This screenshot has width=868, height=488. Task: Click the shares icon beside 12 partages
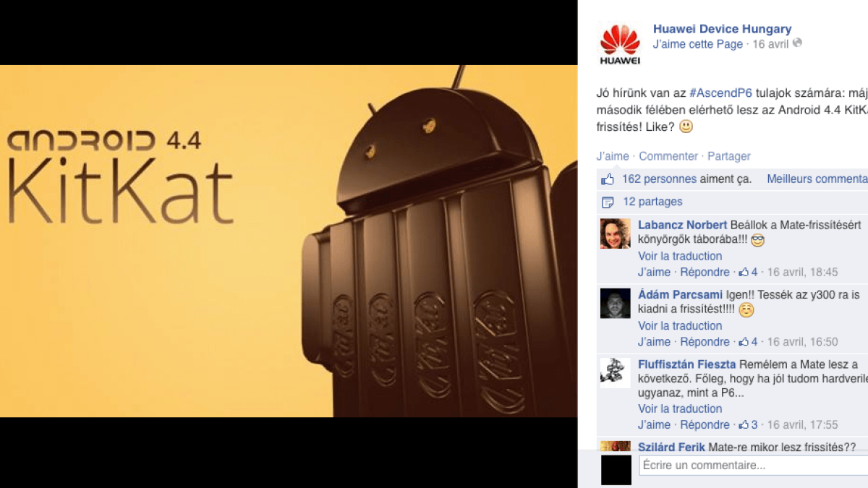coord(608,202)
